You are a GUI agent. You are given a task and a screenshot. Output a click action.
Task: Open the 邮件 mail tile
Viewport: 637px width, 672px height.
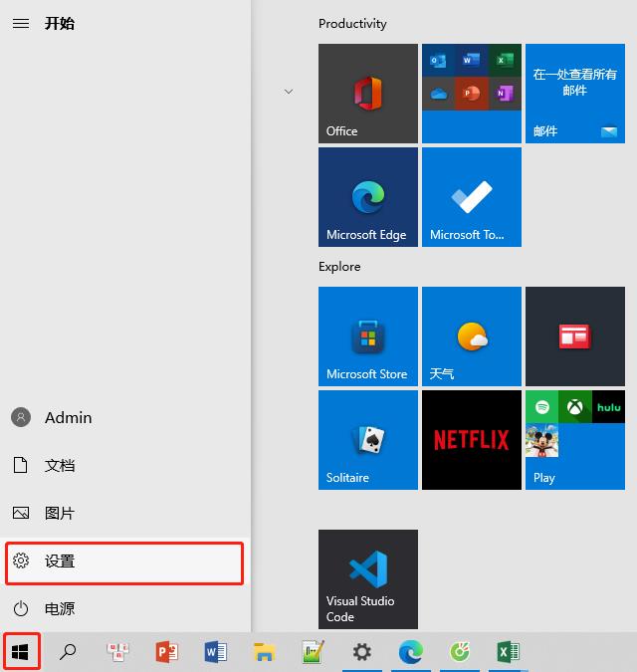coord(575,94)
